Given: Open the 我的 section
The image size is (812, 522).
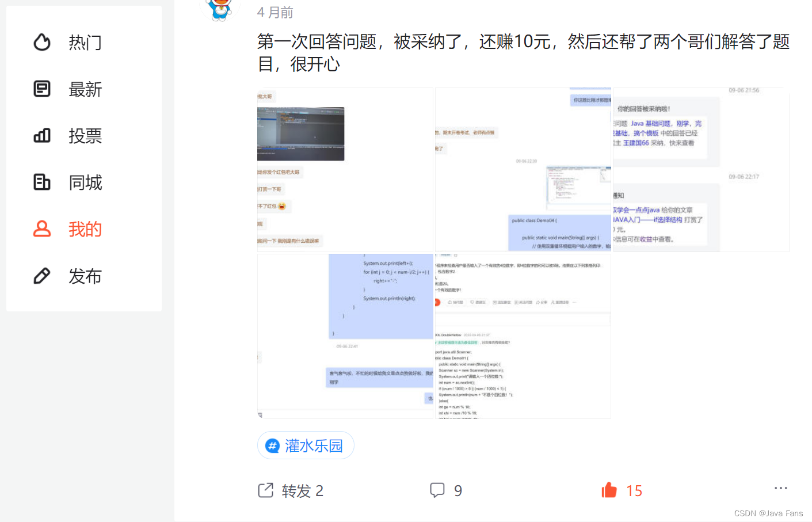Looking at the screenshot, I should (85, 229).
